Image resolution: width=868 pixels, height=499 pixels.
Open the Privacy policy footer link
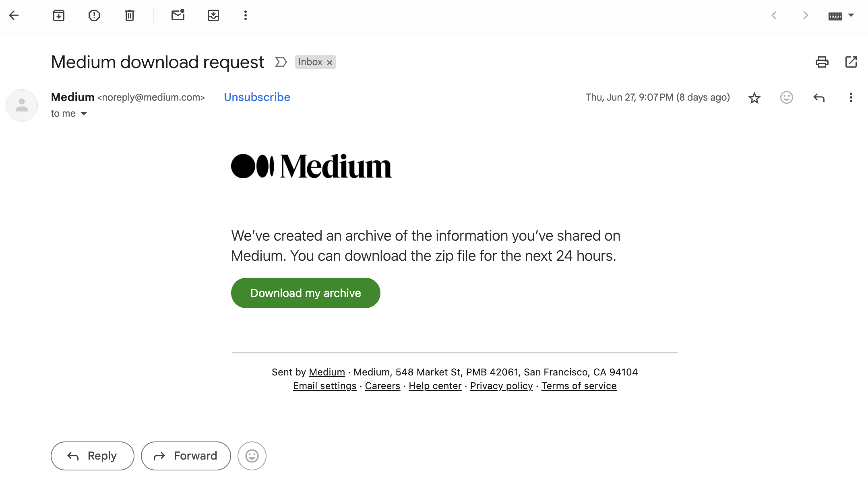501,386
